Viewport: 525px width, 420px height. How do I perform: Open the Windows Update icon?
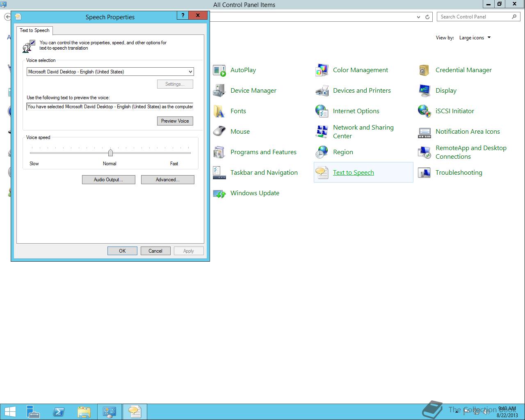(219, 193)
